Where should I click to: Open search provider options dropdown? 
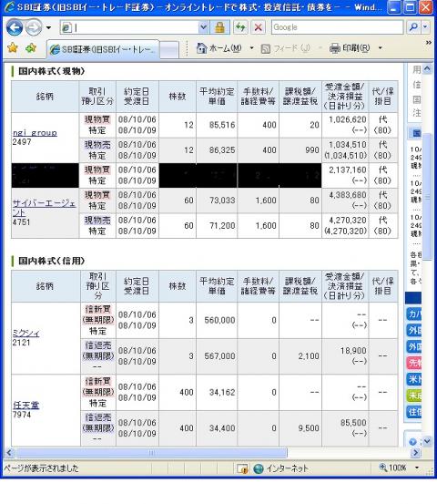(x=425, y=27)
